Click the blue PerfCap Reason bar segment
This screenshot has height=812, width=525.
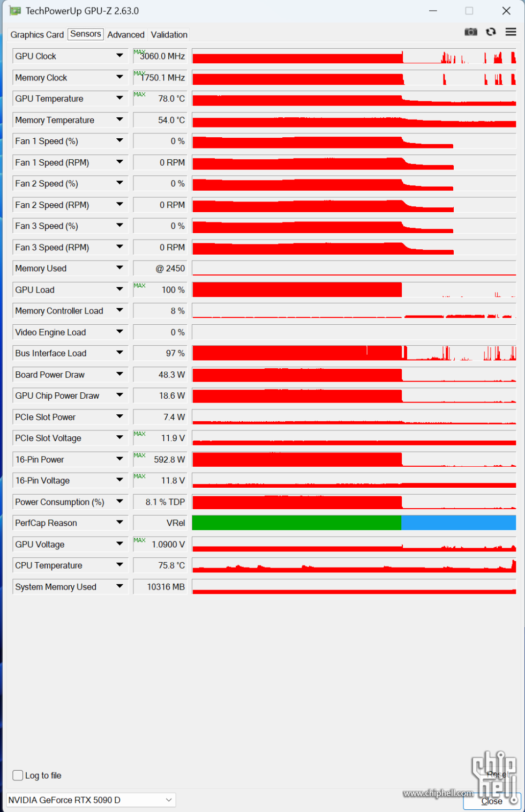tap(459, 523)
